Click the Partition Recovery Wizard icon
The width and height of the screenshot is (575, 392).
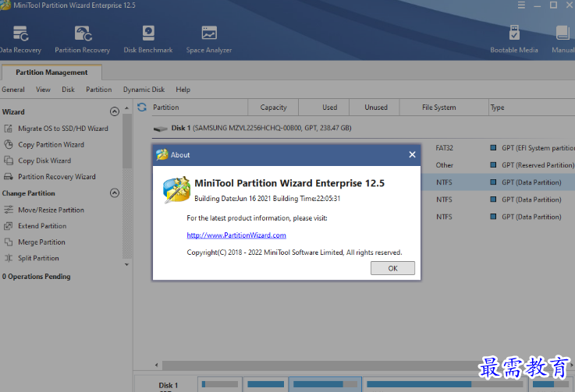(8, 177)
